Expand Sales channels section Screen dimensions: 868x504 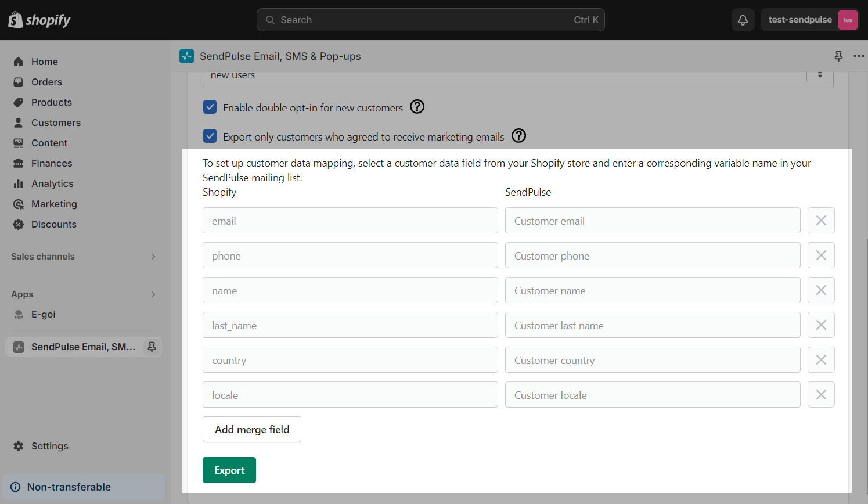[84, 257]
